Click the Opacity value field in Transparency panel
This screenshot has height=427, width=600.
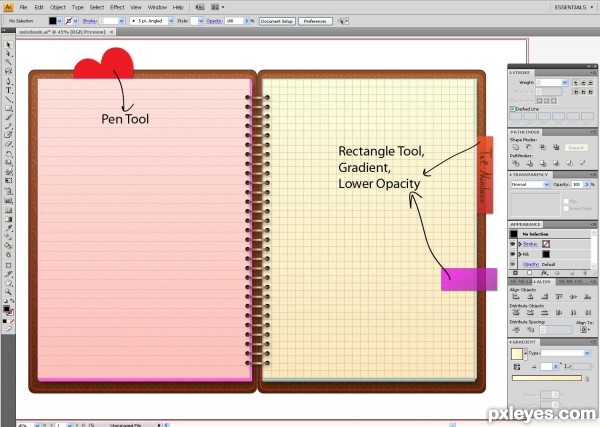[577, 184]
